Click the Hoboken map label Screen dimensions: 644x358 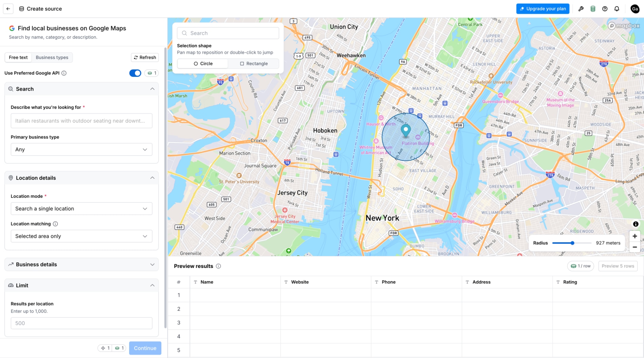coord(325,131)
